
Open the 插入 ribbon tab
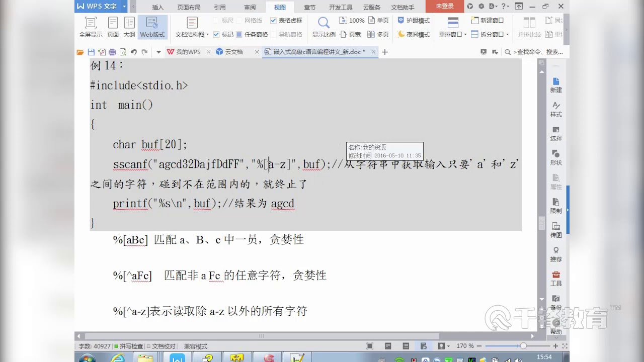158,7
